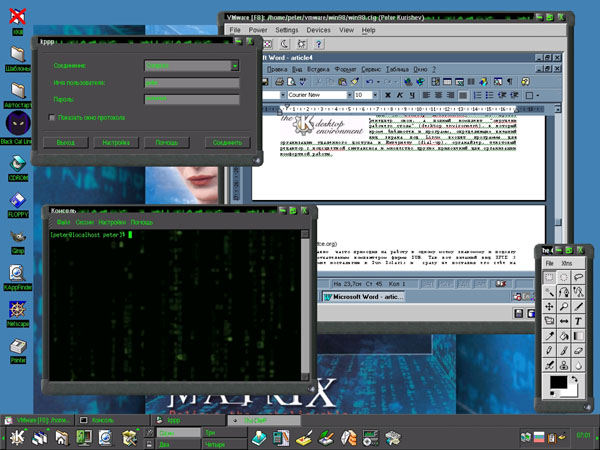Click the Konsole vertical scrollbar
This screenshot has width=600, height=450.
pos(305,305)
